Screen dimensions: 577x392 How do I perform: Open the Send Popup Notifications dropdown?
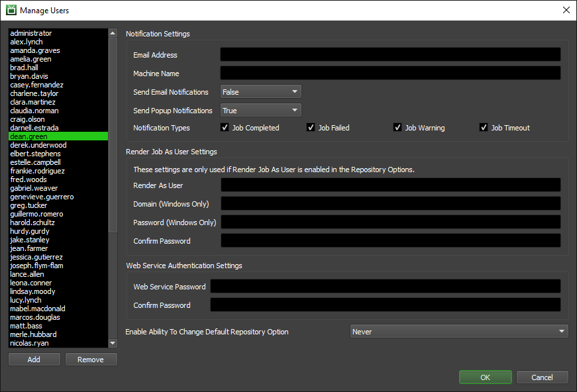click(261, 110)
